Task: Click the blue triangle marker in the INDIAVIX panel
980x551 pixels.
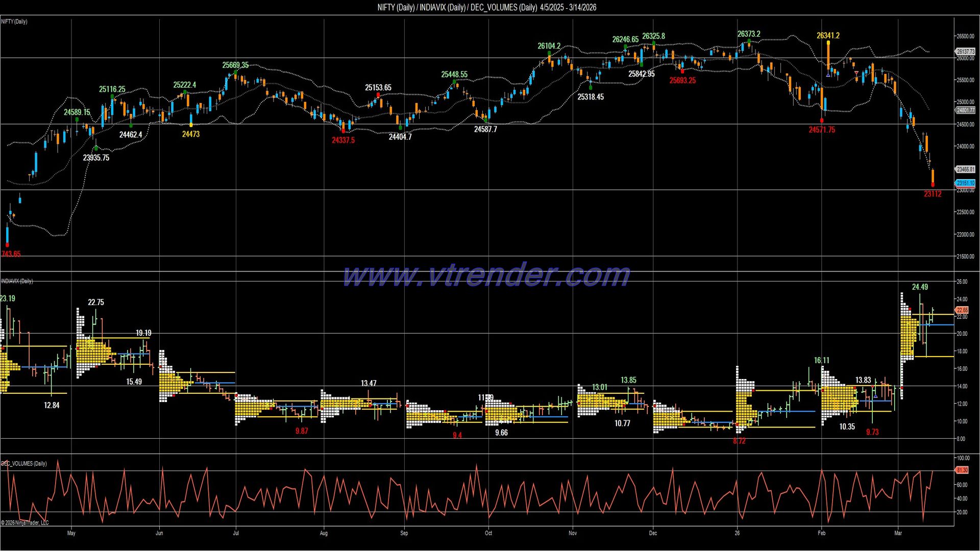Action: [876, 396]
